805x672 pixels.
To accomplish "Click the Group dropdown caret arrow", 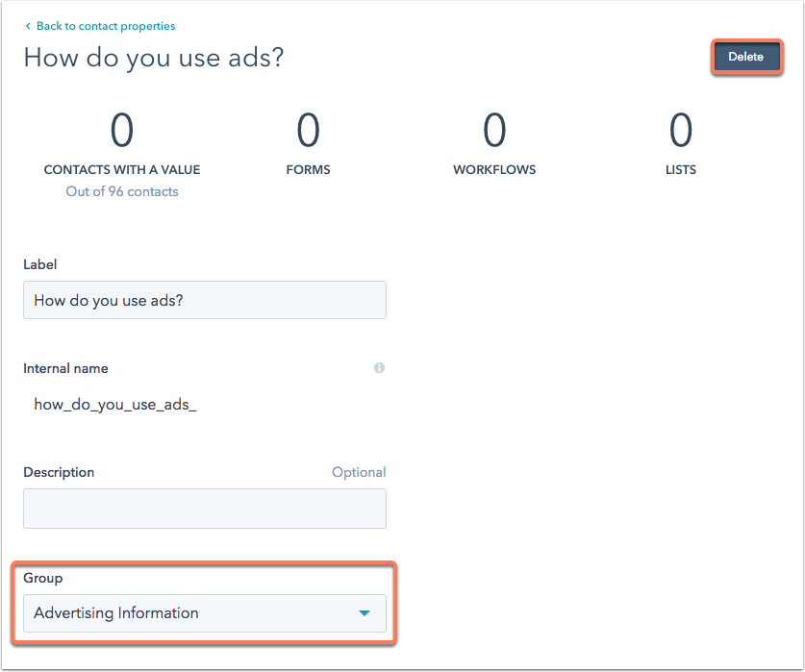I will (365, 613).
